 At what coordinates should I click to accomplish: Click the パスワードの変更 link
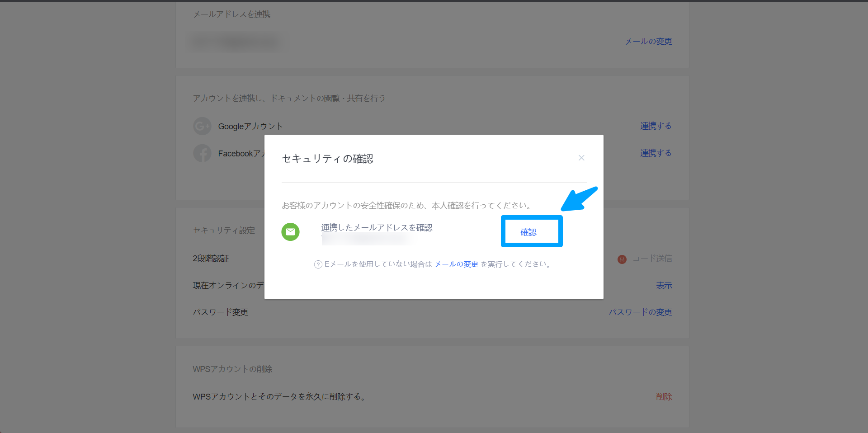(640, 312)
